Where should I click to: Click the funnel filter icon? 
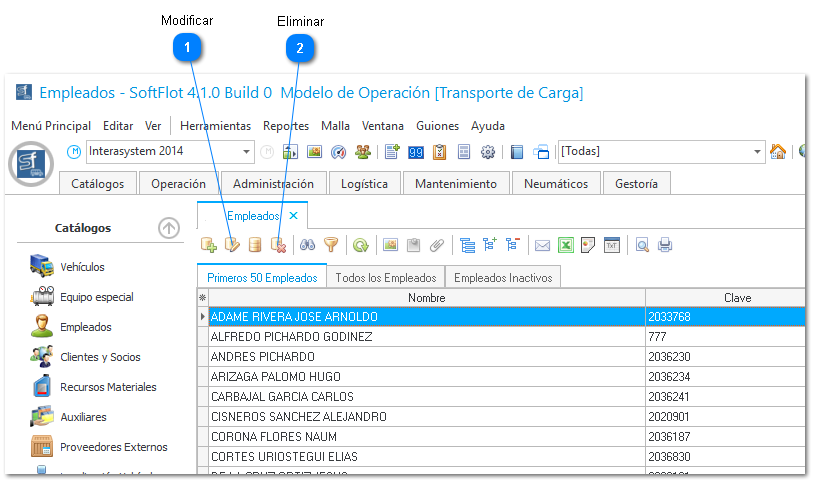pos(331,244)
